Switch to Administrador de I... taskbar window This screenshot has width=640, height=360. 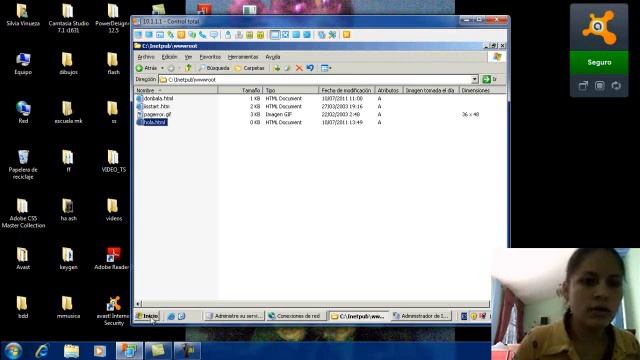click(x=421, y=316)
